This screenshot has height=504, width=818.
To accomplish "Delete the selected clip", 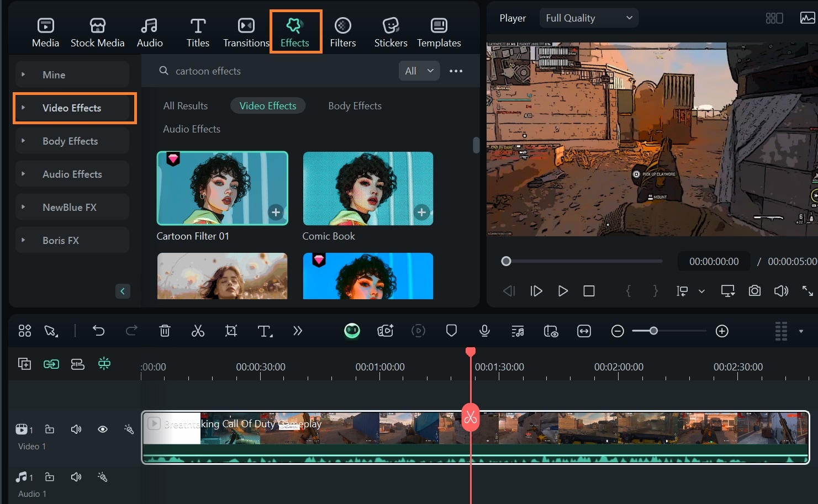I will [165, 331].
